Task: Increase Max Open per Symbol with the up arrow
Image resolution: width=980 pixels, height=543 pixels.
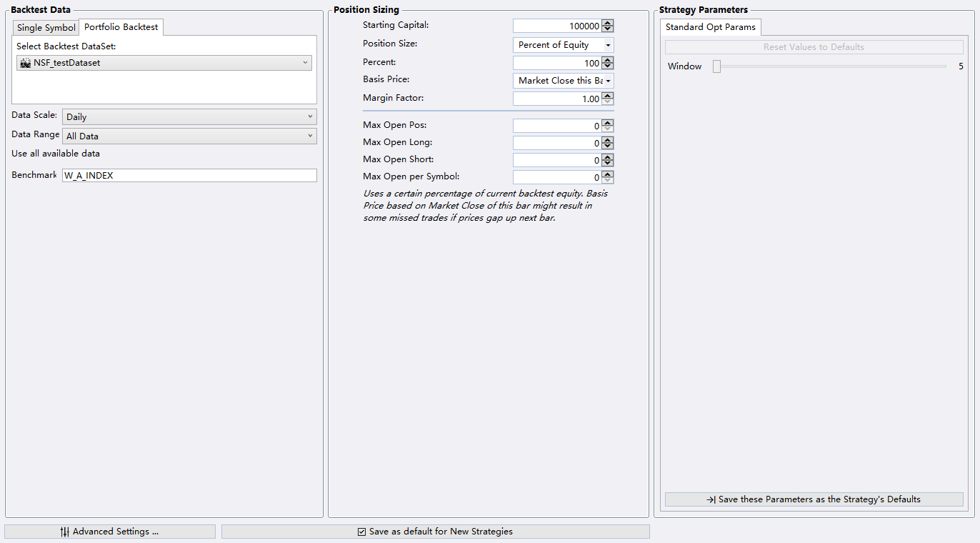Action: (608, 174)
